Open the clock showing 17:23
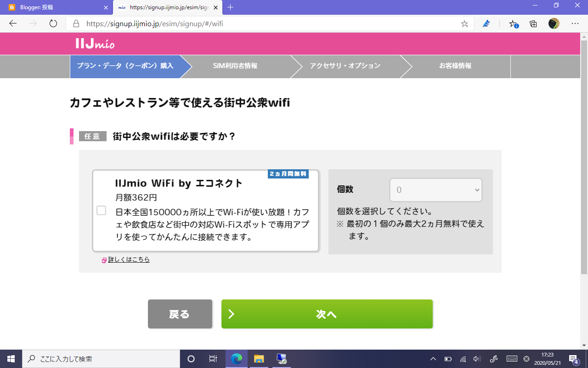588x368 pixels. [x=547, y=359]
